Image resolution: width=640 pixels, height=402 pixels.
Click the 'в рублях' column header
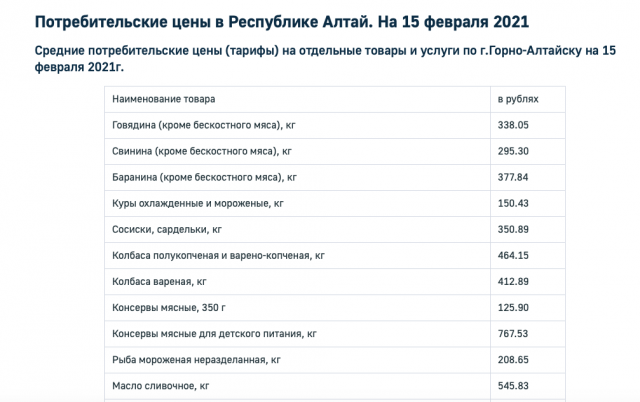518,100
